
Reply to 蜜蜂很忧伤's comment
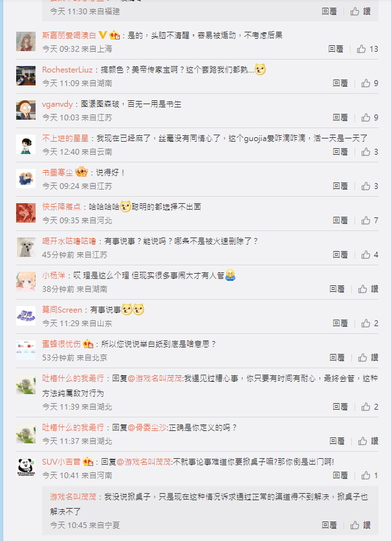pos(337,357)
